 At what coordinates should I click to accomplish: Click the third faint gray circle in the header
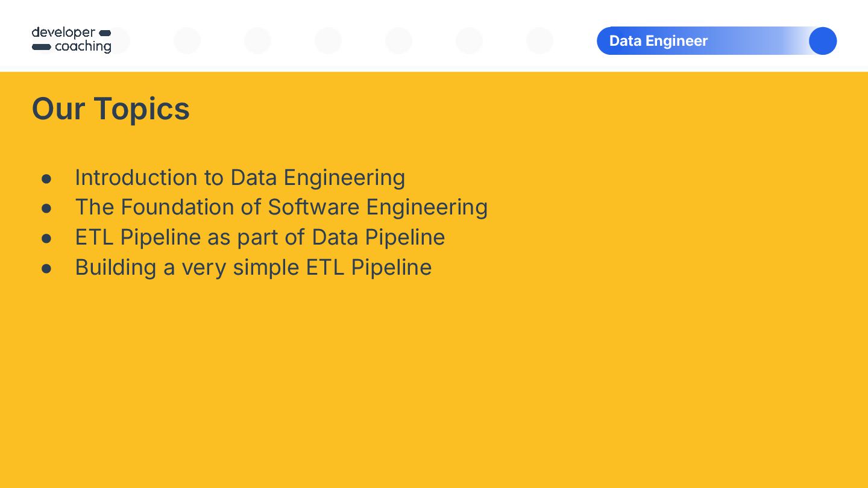(x=257, y=41)
